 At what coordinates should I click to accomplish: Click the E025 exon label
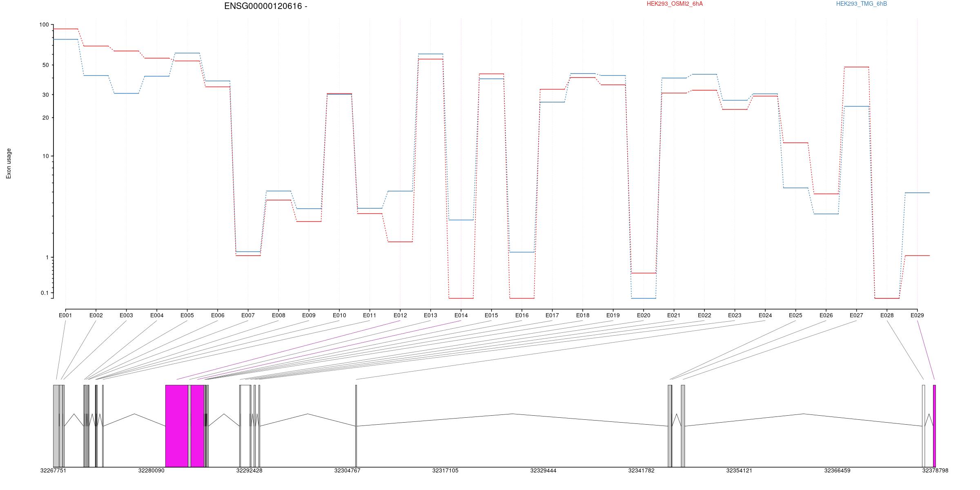pyautogui.click(x=795, y=315)
